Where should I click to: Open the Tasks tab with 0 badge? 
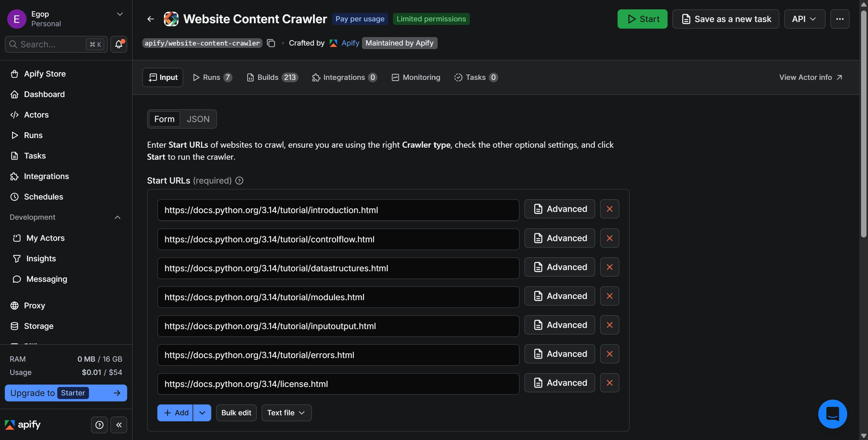coord(476,77)
